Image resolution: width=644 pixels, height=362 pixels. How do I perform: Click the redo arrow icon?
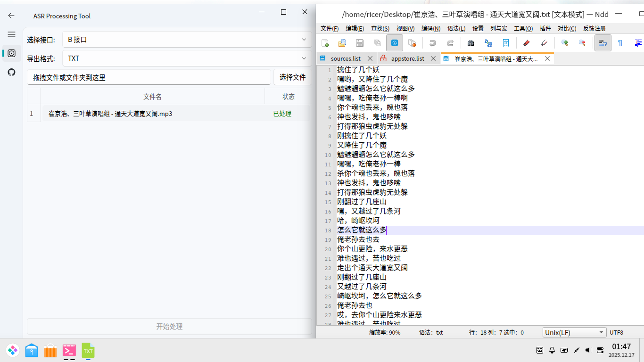pyautogui.click(x=450, y=43)
